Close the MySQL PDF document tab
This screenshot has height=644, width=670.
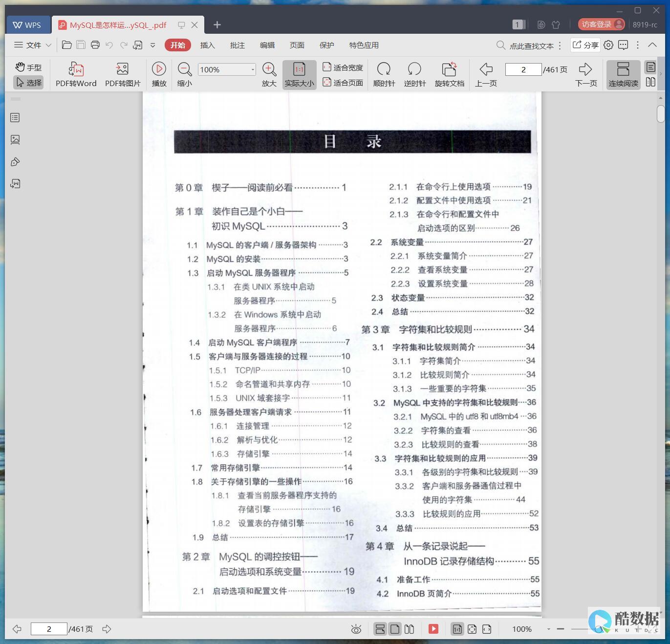click(195, 25)
